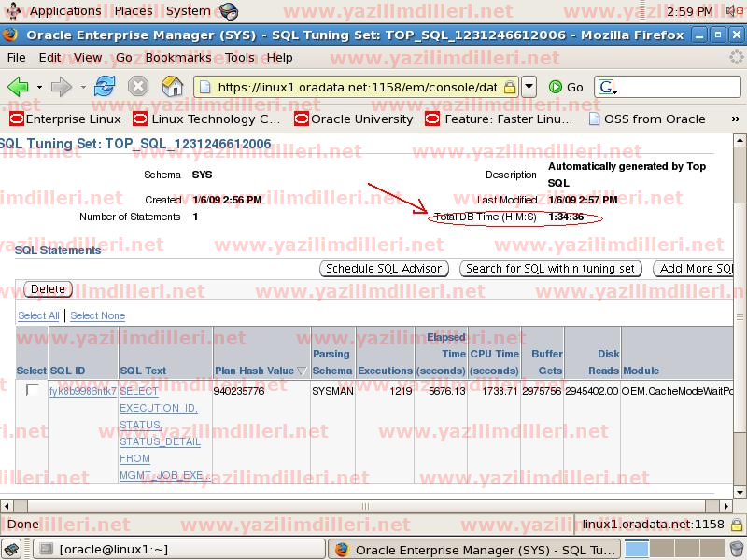Click the Delete button

click(x=48, y=289)
